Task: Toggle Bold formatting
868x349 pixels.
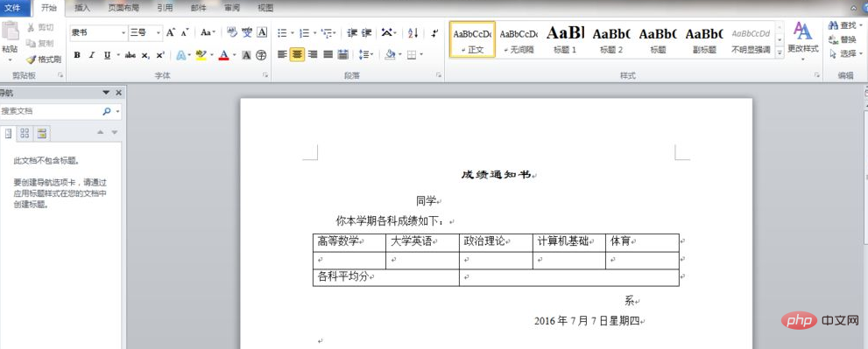Action: point(77,55)
